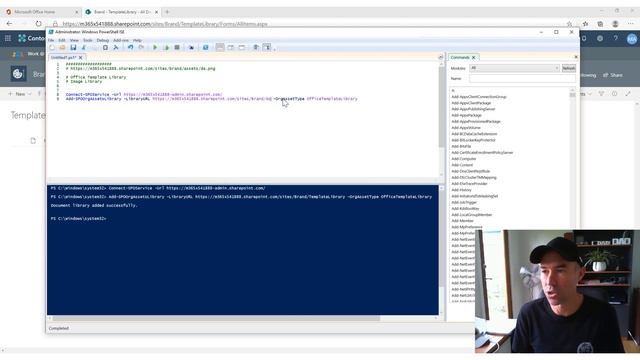Focus the command Name field
The width and height of the screenshot is (640, 360).
(522, 78)
